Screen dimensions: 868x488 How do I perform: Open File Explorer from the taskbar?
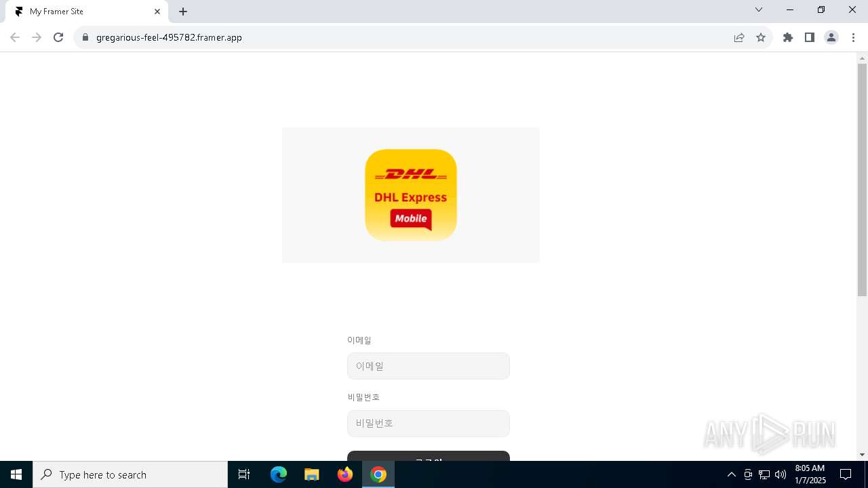click(x=312, y=474)
